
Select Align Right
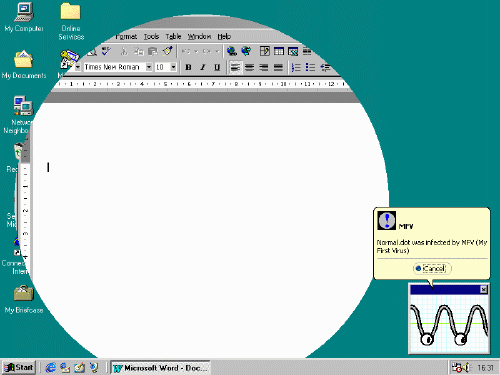pos(264,67)
